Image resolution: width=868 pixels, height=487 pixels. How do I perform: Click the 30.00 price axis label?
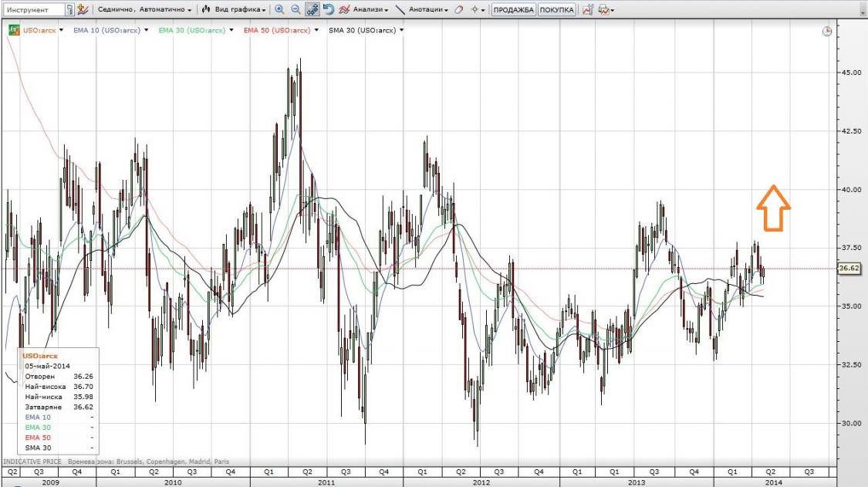point(851,423)
